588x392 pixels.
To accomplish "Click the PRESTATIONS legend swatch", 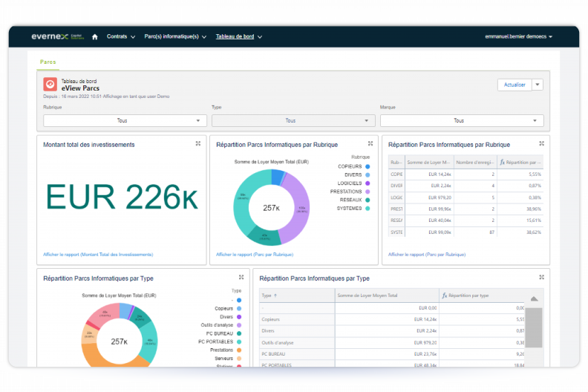I will click(367, 192).
